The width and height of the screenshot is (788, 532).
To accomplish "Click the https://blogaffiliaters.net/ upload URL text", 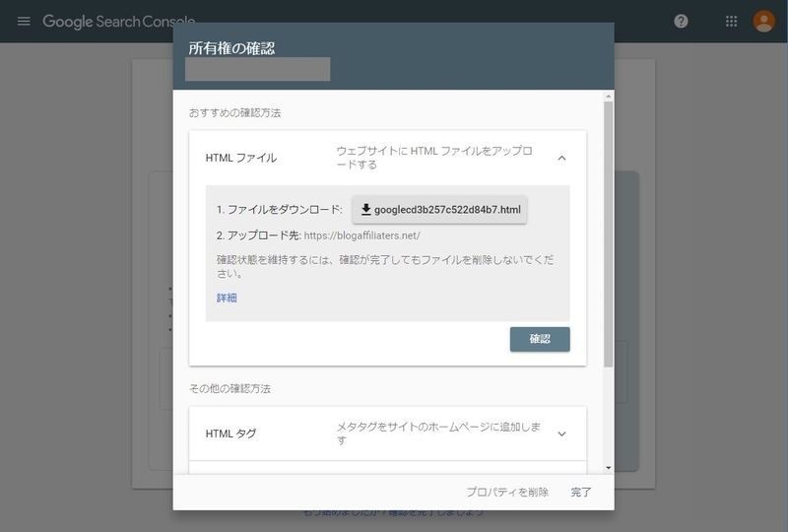I will point(361,235).
